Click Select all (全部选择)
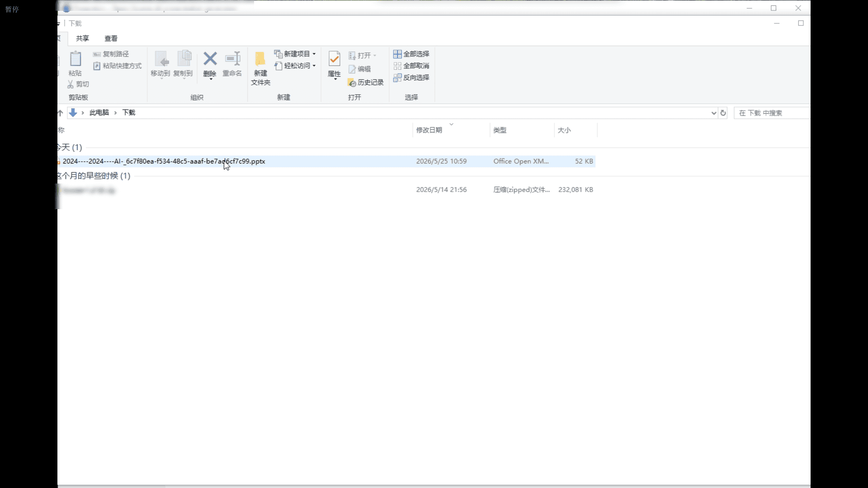The height and width of the screenshot is (488, 868). coord(411,54)
